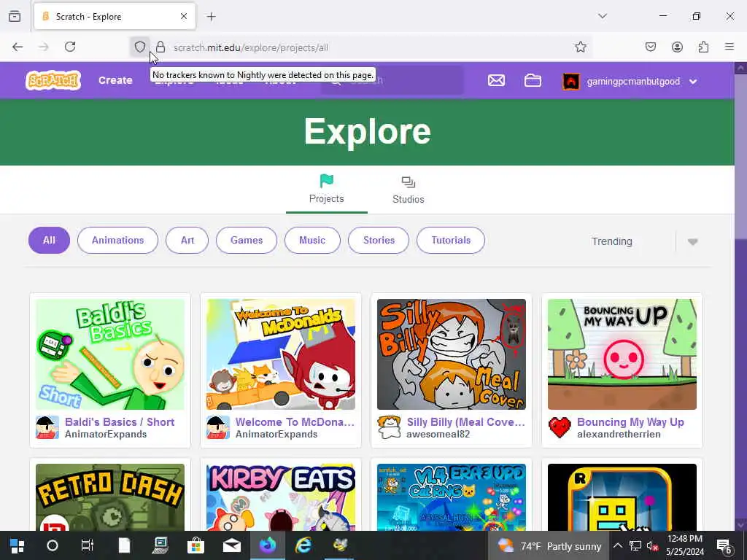747x560 pixels.
Task: Click the muted volume tray icon
Action: click(651, 545)
